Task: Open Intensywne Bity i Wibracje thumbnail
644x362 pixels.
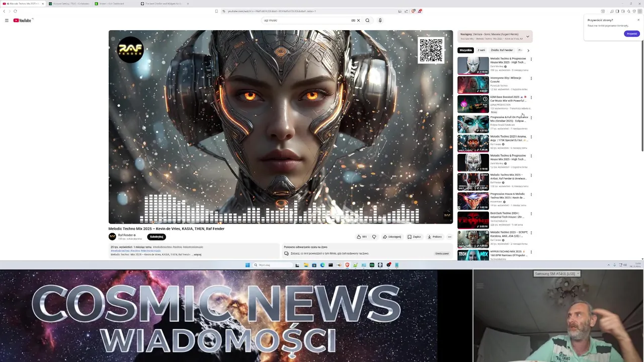Action: point(473,84)
